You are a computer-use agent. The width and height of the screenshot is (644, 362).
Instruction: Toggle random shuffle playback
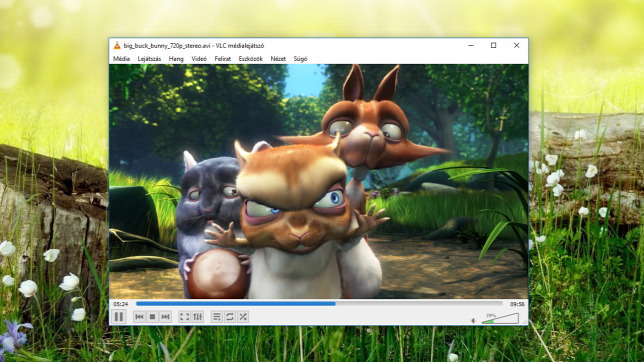pyautogui.click(x=243, y=317)
